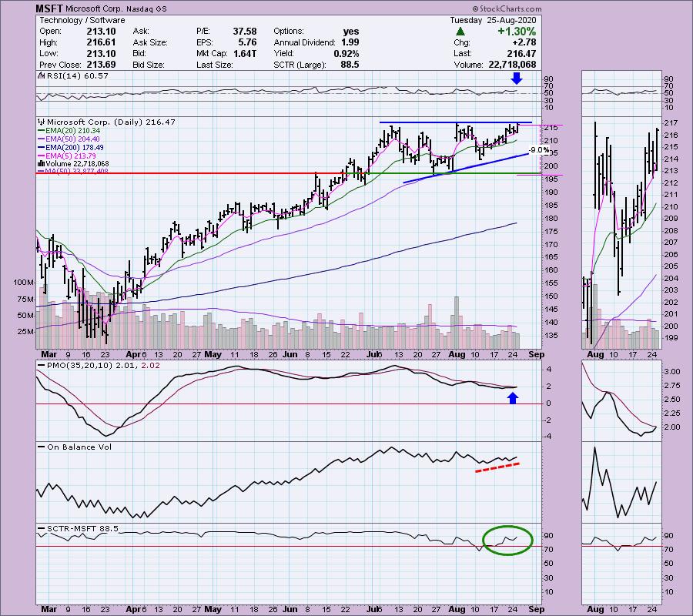The height and width of the screenshot is (616, 693).
Task: Click the zoomed PMO thumbnail panel at right
Action: [621, 401]
